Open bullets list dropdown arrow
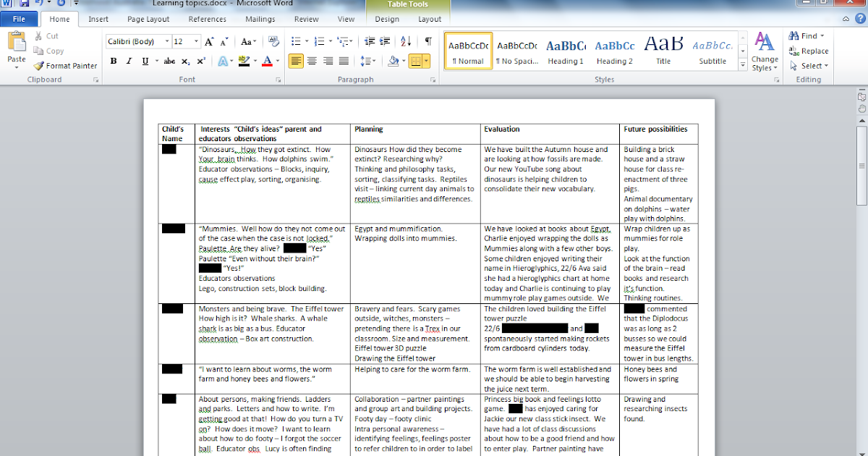868x456 pixels. [306, 42]
